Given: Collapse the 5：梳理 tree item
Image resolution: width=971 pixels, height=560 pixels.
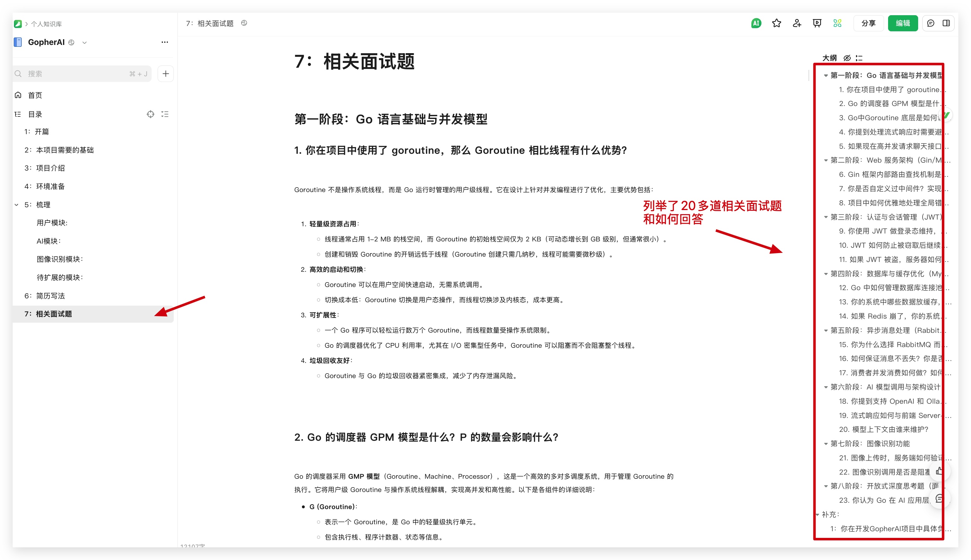Looking at the screenshot, I should tap(16, 205).
